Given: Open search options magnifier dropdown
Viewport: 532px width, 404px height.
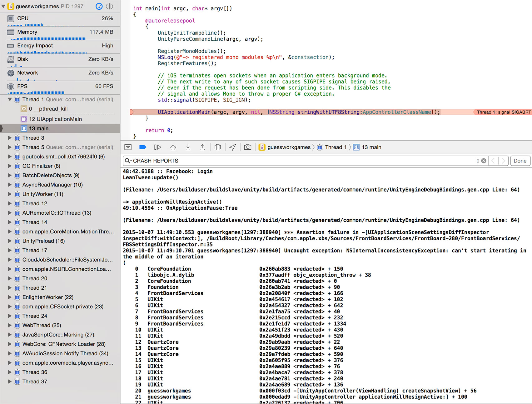Looking at the screenshot, I should pos(128,161).
